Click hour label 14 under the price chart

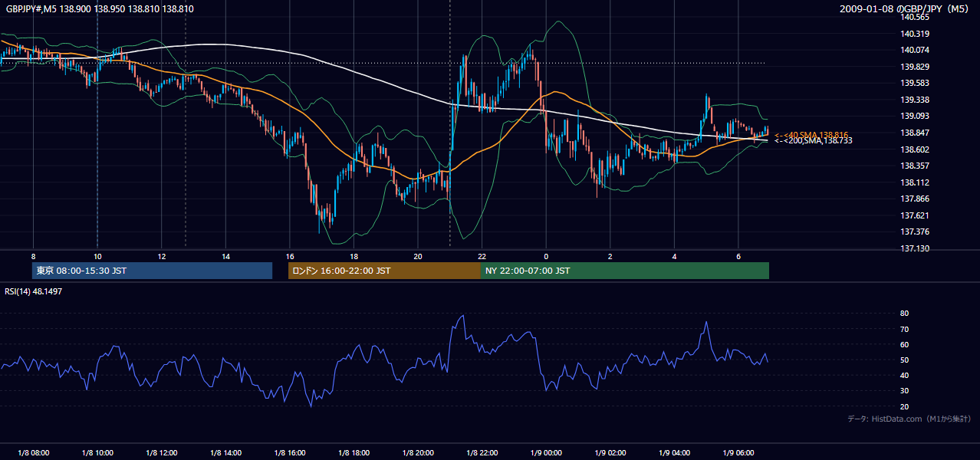(225, 256)
